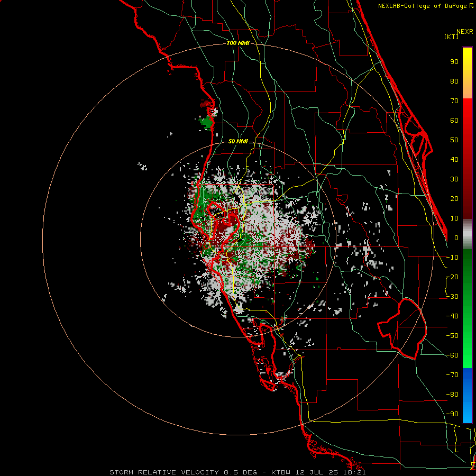Click the 90 value on the velocity scale
Screen dimensions: 476x476
454,62
